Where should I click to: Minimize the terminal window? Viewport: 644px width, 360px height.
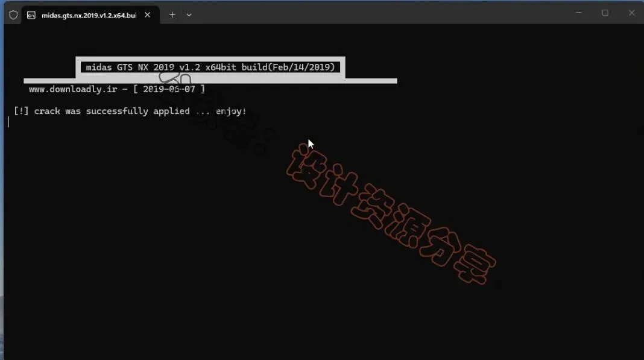click(x=579, y=13)
